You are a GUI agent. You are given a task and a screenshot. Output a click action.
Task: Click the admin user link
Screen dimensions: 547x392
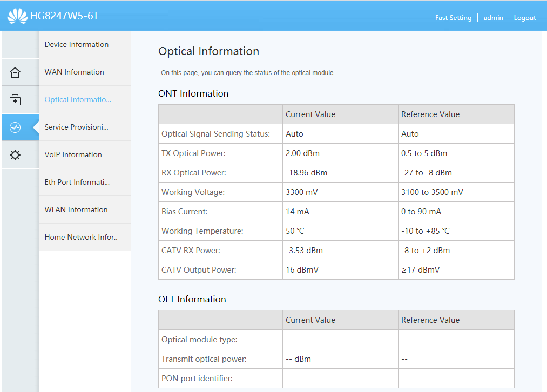(x=493, y=17)
